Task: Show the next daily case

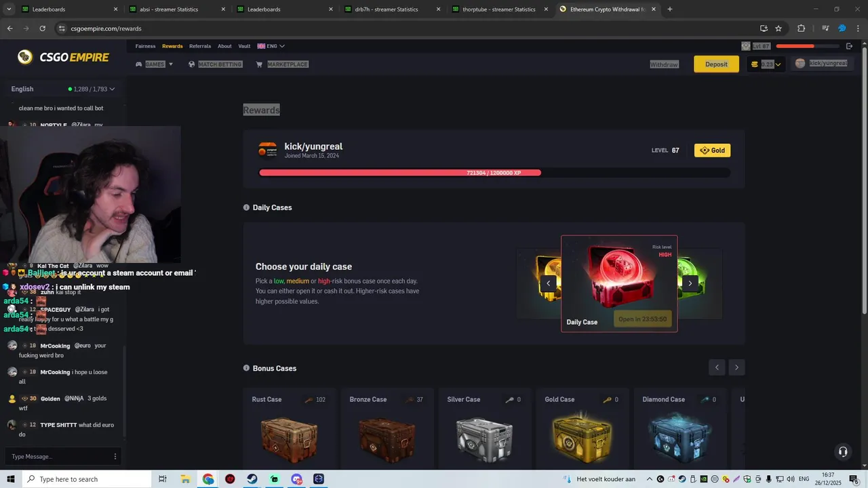Action: coord(690,283)
